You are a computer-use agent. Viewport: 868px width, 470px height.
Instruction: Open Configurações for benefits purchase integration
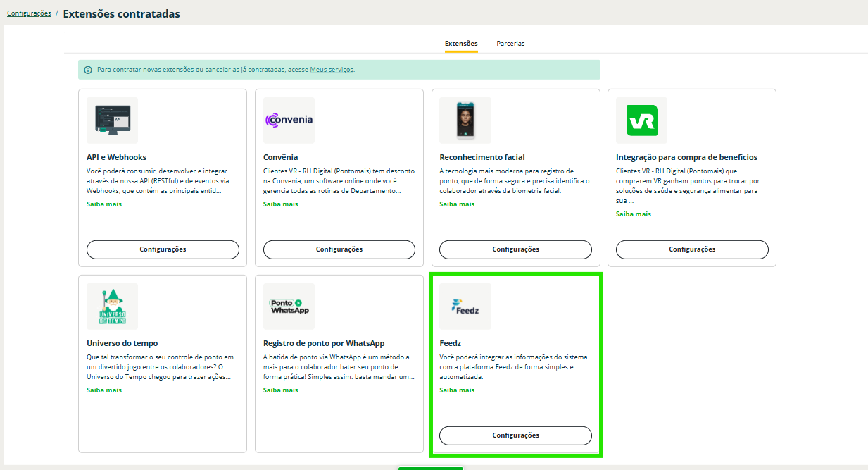(692, 249)
